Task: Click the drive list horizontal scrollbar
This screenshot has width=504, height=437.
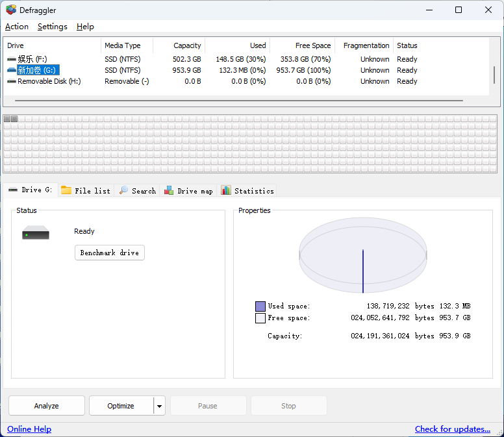Action: (238, 101)
